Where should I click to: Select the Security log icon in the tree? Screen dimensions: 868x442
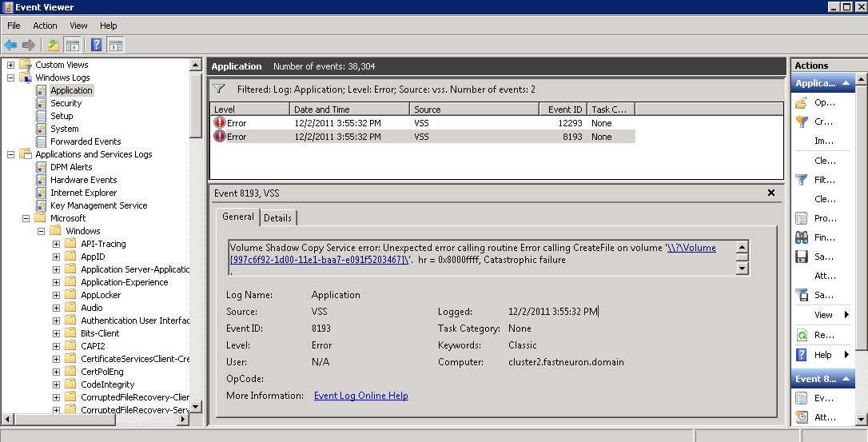pos(41,103)
